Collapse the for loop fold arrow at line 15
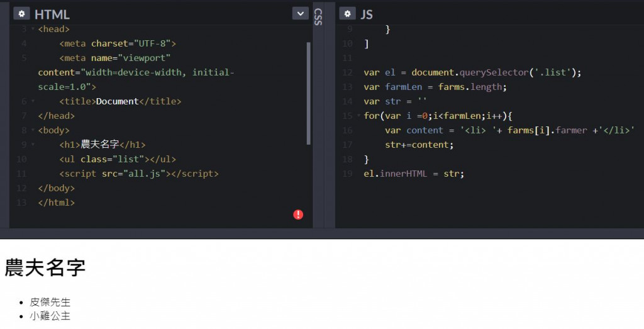644x329 pixels. [358, 116]
